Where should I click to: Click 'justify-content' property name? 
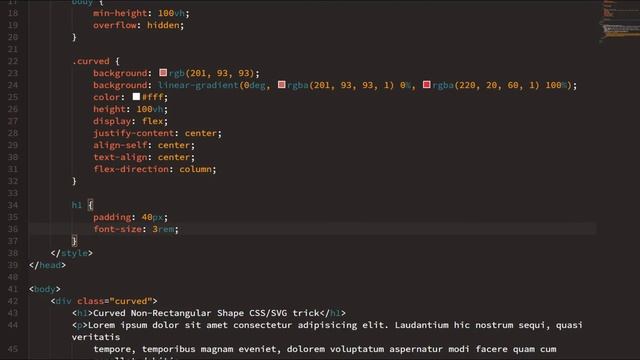(x=133, y=133)
